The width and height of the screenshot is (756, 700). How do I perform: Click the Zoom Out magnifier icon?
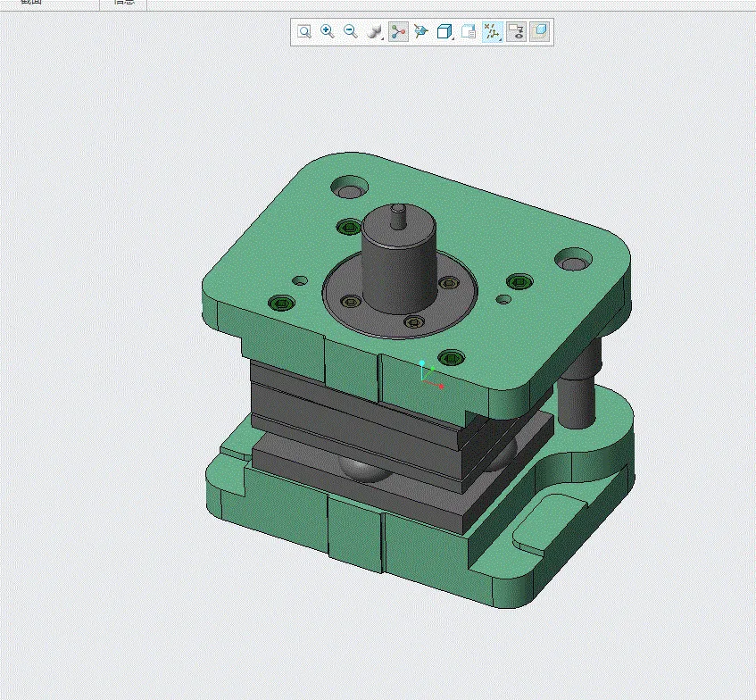click(x=351, y=32)
